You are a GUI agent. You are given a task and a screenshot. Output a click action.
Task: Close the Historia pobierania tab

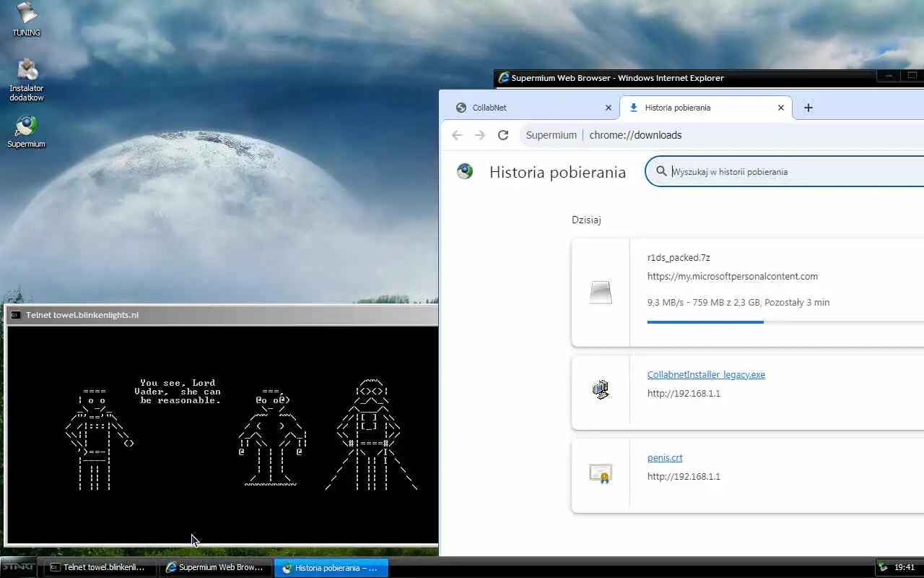(x=780, y=108)
